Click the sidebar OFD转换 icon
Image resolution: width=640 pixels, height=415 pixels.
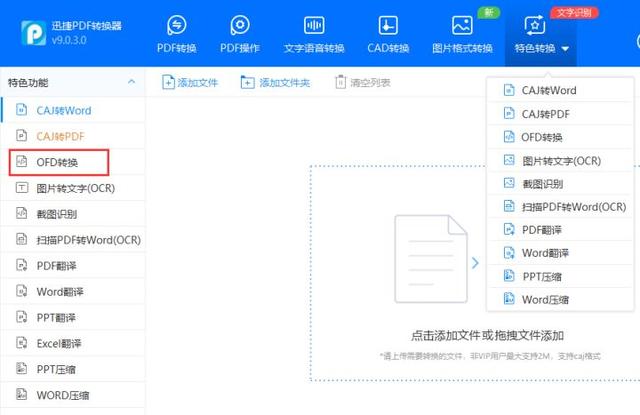[x=21, y=162]
